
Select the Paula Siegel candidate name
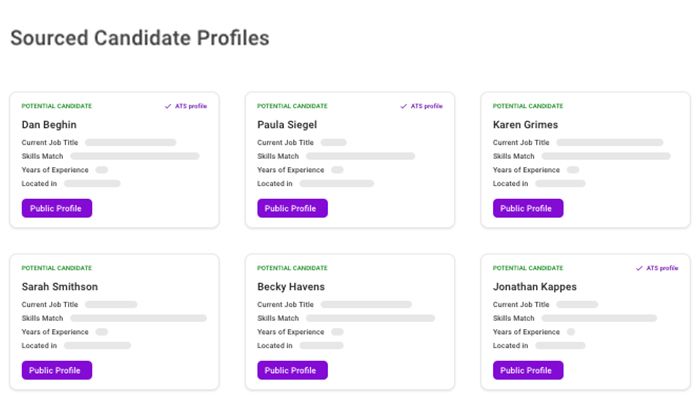tap(288, 125)
